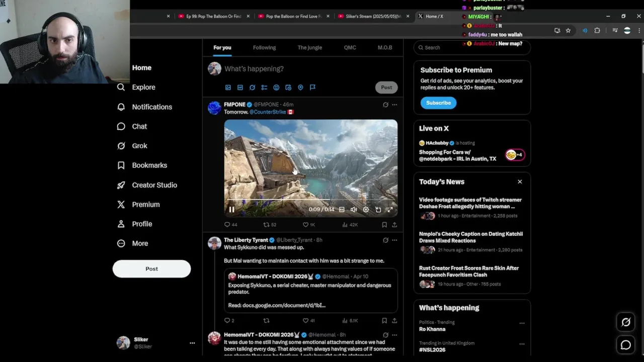Switch to the M.O.B tab
This screenshot has width=644, height=362.
coord(385,47)
